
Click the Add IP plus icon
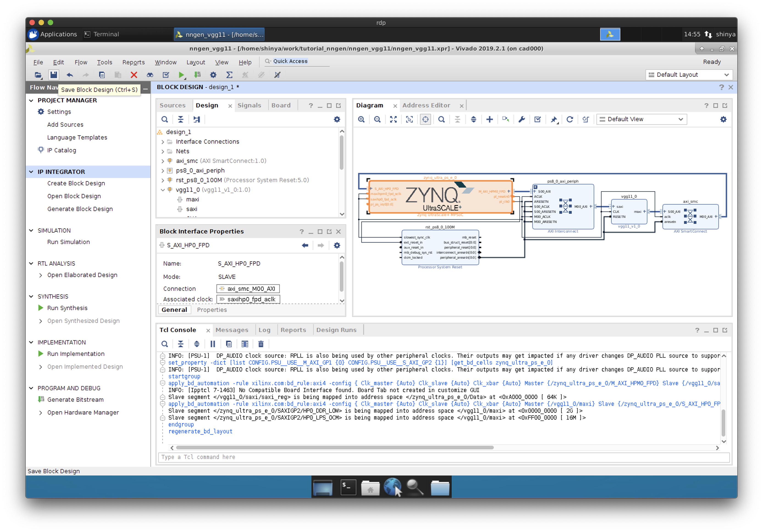pyautogui.click(x=489, y=119)
